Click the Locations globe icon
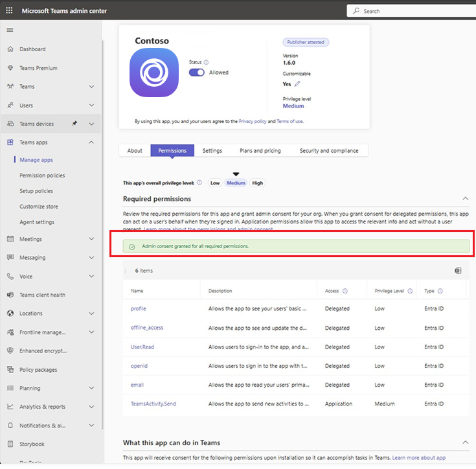 10,314
